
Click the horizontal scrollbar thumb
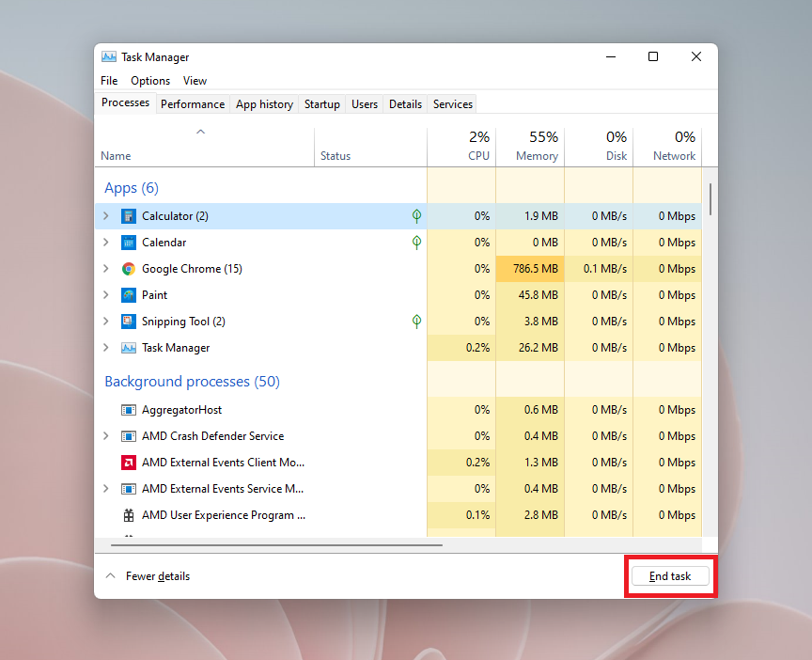coord(276,545)
